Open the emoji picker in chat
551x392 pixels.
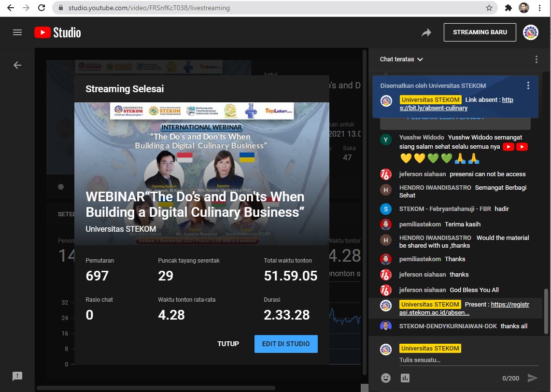pyautogui.click(x=386, y=378)
